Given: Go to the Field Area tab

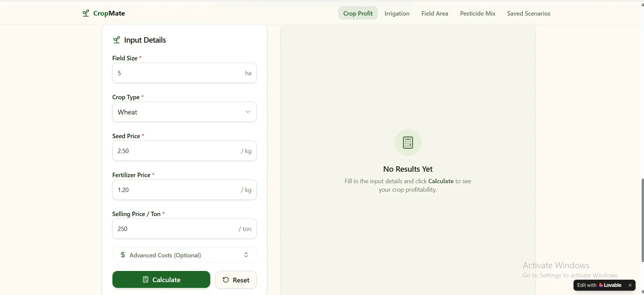Looking at the screenshot, I should 435,13.
